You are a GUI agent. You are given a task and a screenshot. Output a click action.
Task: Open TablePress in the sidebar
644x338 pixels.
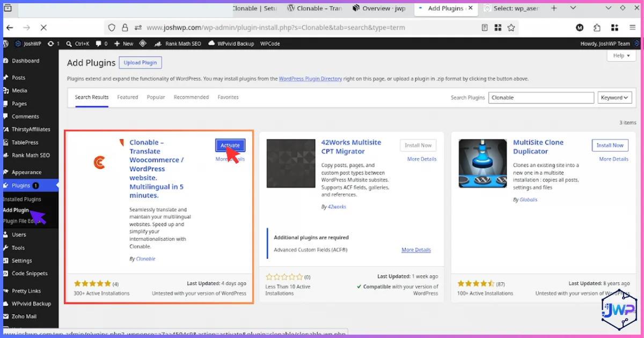25,142
